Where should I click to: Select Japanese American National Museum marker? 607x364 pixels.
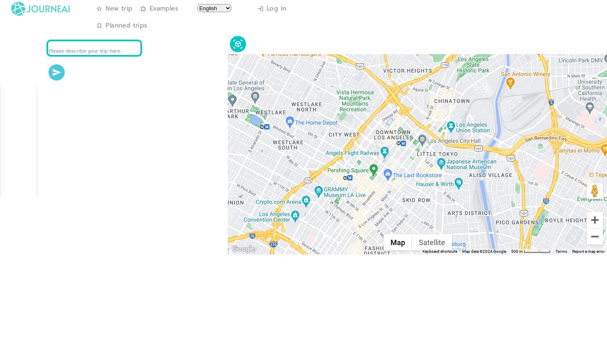point(441,163)
